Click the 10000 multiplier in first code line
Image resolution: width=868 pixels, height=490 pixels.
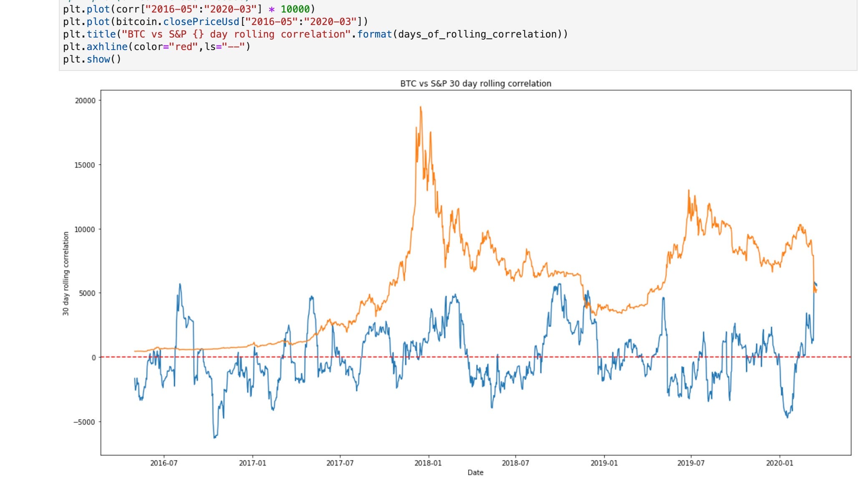click(x=295, y=9)
